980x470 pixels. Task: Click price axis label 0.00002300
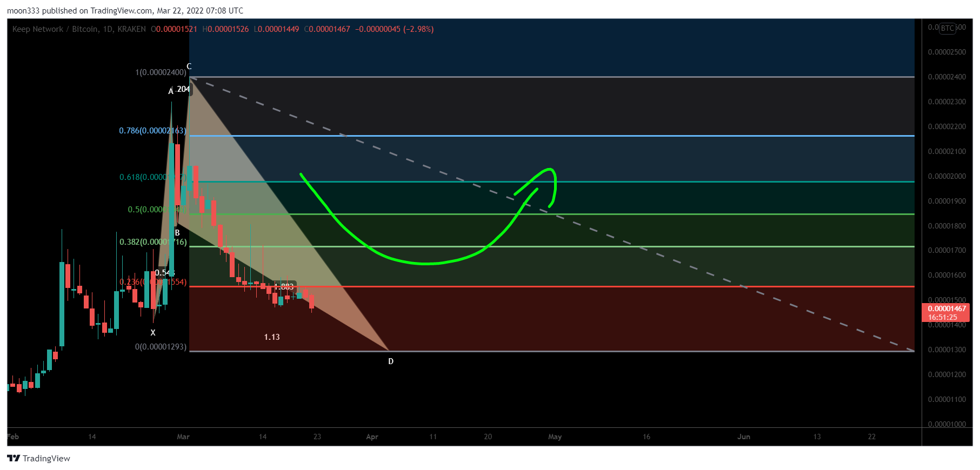coord(946,102)
